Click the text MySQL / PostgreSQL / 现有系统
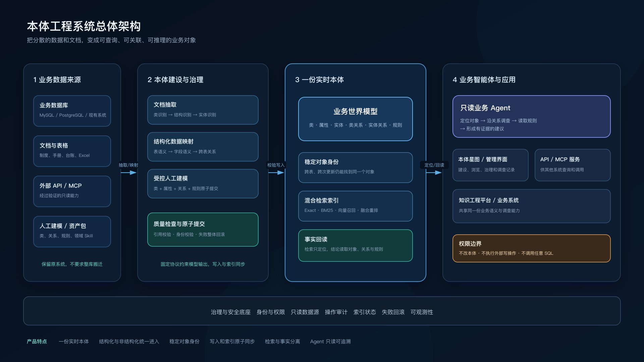 [x=73, y=115]
